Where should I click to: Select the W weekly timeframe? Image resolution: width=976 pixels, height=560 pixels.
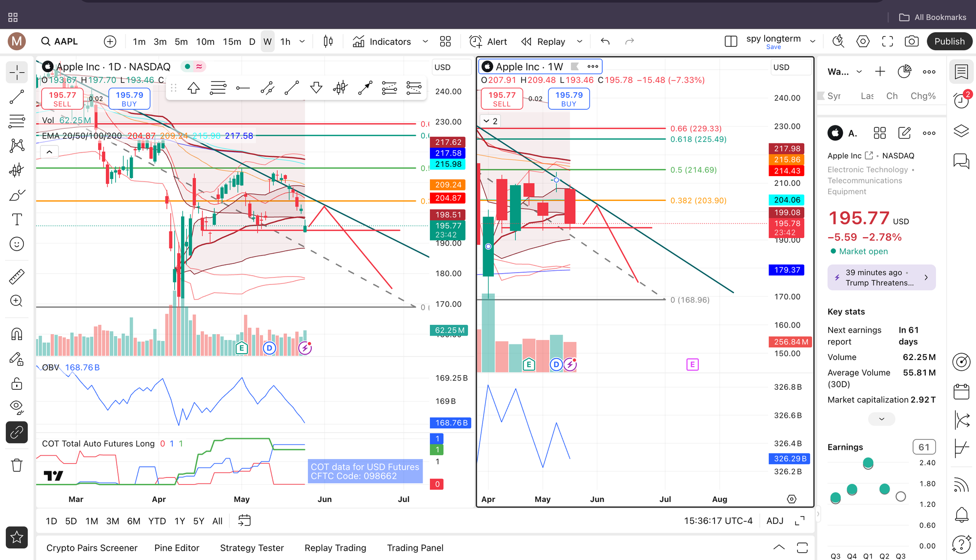267,41
